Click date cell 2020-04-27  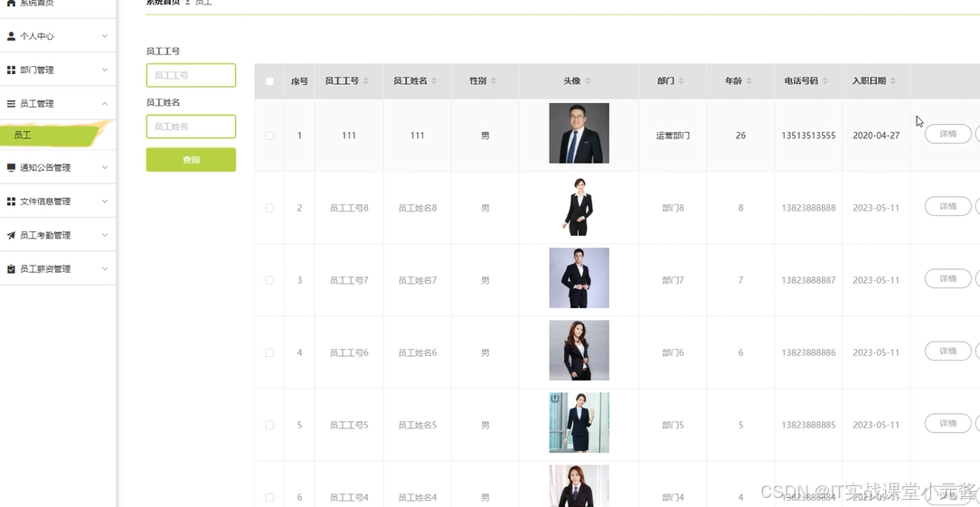pyautogui.click(x=876, y=136)
